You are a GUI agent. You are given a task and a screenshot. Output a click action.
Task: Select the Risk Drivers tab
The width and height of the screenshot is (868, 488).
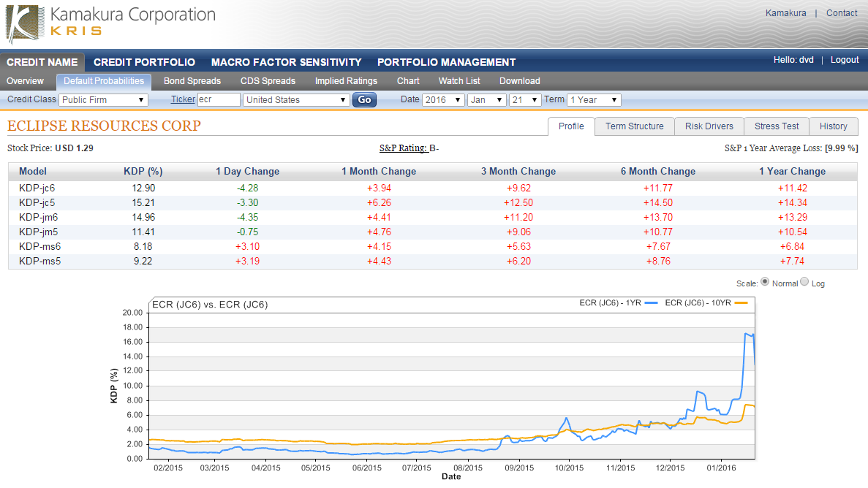tap(709, 126)
